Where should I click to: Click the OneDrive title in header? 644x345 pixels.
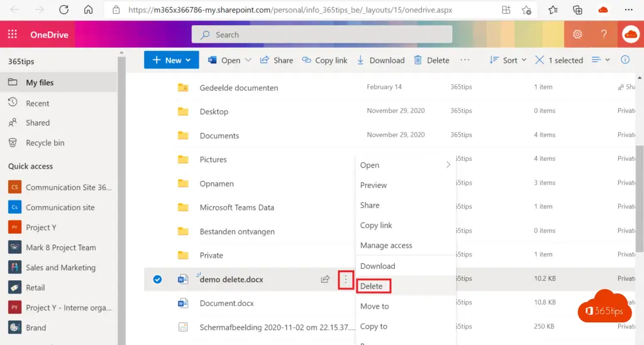tap(49, 35)
